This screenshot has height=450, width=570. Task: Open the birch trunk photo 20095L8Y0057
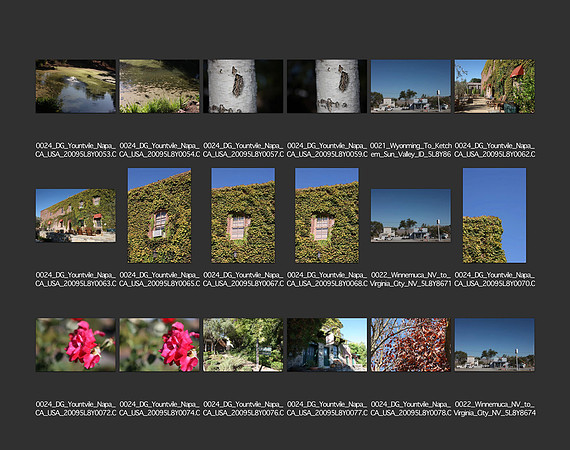tap(243, 86)
